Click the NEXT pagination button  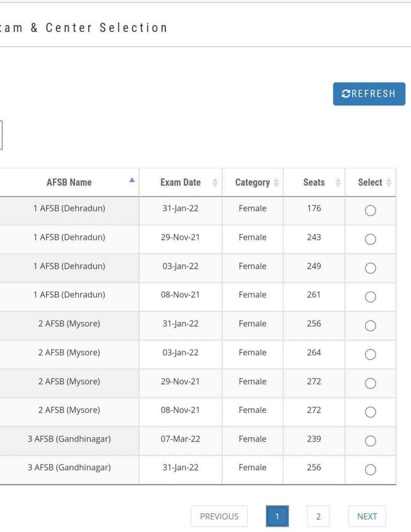[367, 516]
